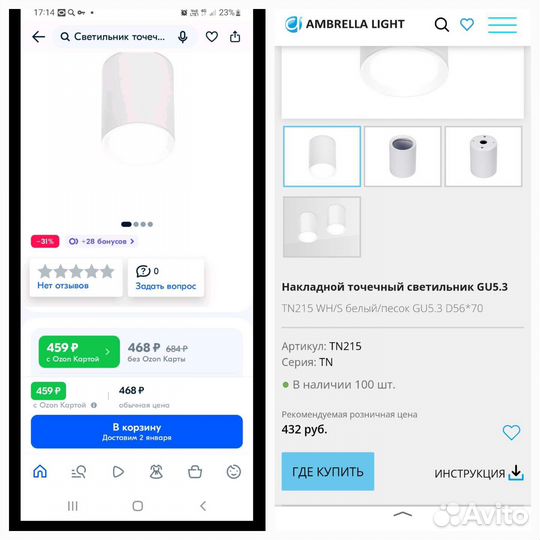Expand the bottom panel up-chevron

(402, 514)
